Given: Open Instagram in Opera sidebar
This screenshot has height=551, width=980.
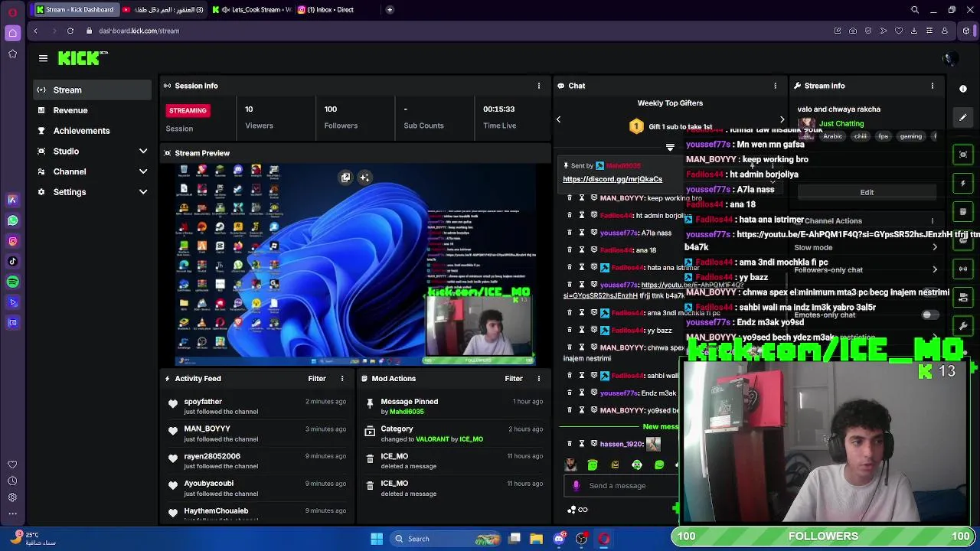Looking at the screenshot, I should pyautogui.click(x=12, y=241).
